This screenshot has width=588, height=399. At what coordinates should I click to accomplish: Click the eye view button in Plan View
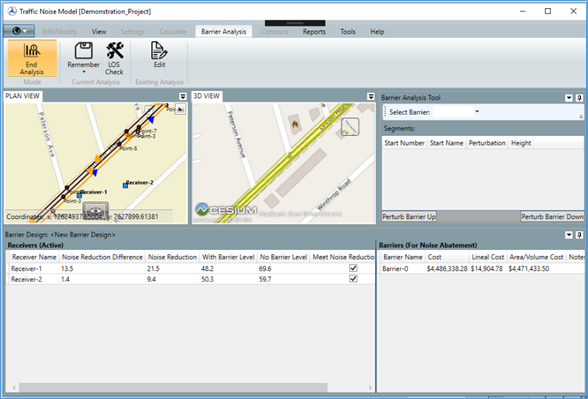96,211
